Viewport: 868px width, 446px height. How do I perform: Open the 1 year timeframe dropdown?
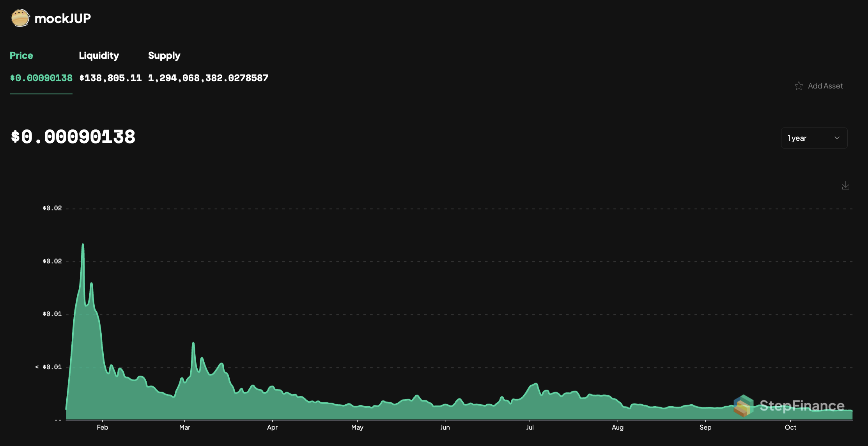[814, 138]
